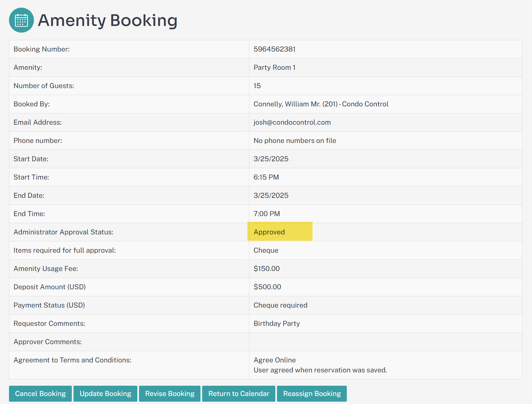Click the Number of Guests: label
532x404 pixels.
(44, 86)
